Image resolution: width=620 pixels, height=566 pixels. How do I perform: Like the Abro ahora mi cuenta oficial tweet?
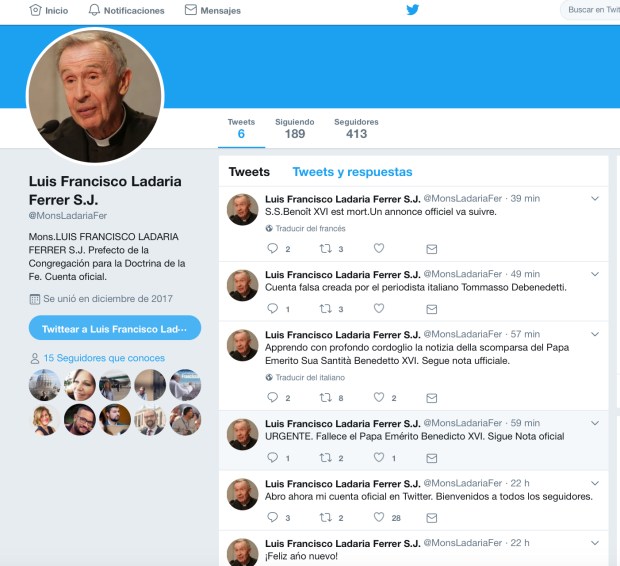pyautogui.click(x=379, y=517)
